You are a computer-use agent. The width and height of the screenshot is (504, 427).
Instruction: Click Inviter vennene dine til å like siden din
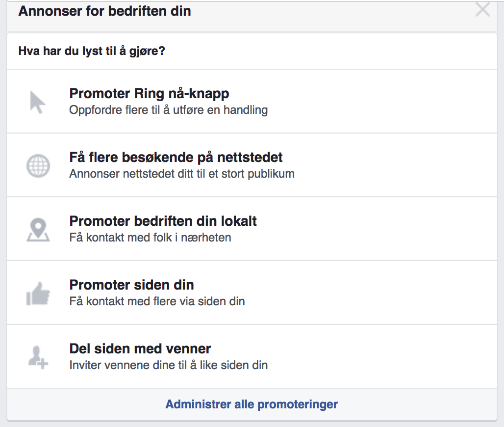pyautogui.click(x=169, y=365)
